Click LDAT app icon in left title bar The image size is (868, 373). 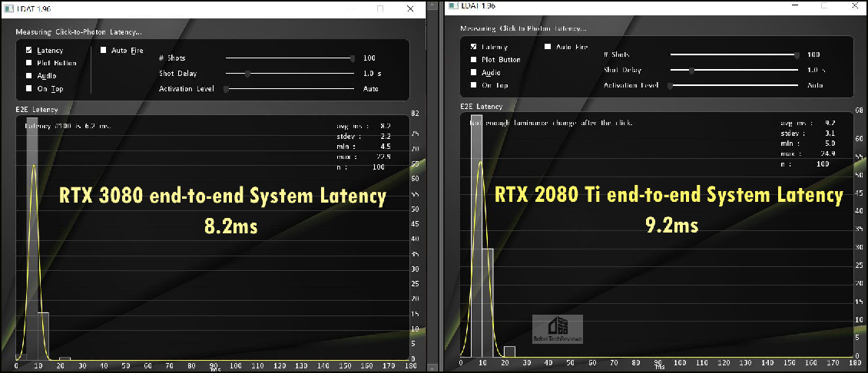pyautogui.click(x=9, y=8)
